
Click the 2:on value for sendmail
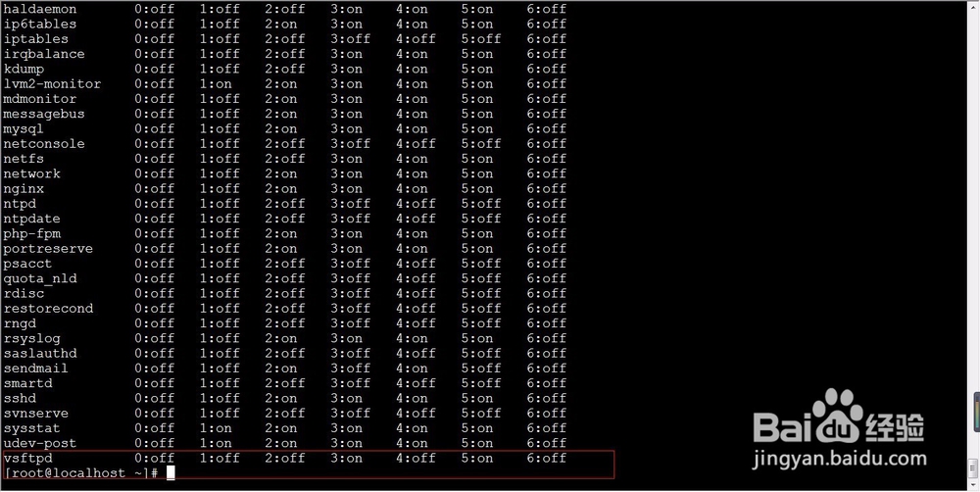click(x=280, y=369)
